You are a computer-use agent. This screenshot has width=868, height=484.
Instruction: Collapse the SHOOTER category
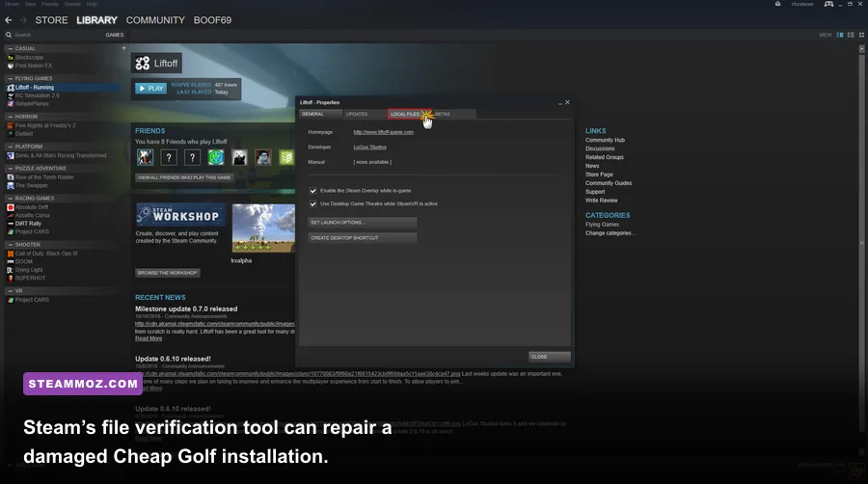tap(10, 245)
